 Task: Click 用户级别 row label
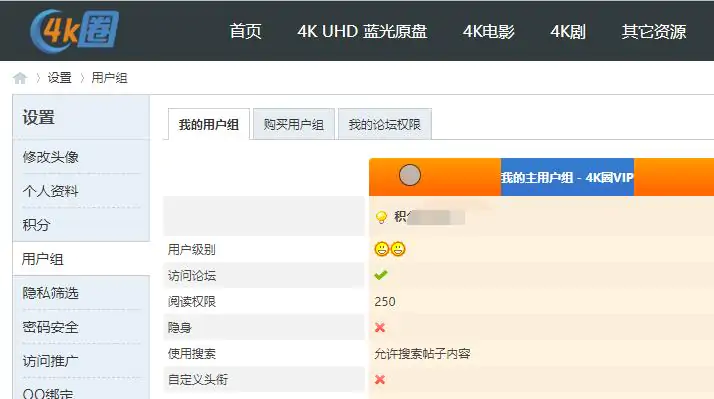(x=191, y=249)
